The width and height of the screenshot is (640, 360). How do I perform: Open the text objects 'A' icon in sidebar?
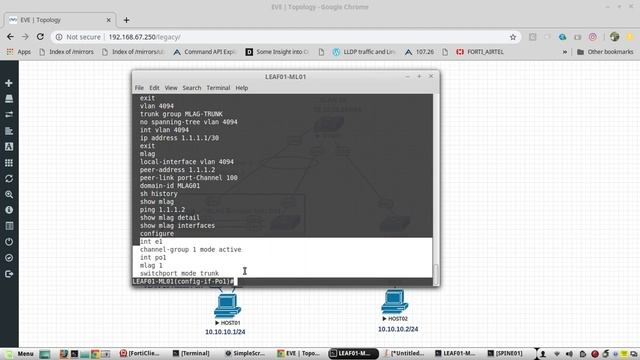click(9, 147)
